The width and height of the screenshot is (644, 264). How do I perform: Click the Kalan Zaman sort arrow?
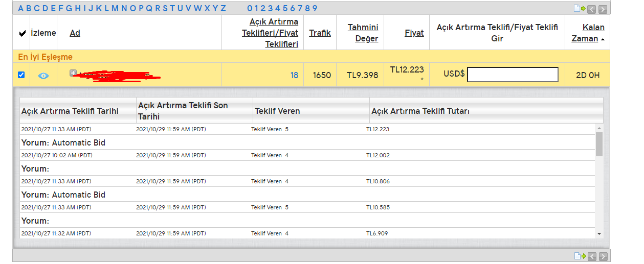[602, 39]
